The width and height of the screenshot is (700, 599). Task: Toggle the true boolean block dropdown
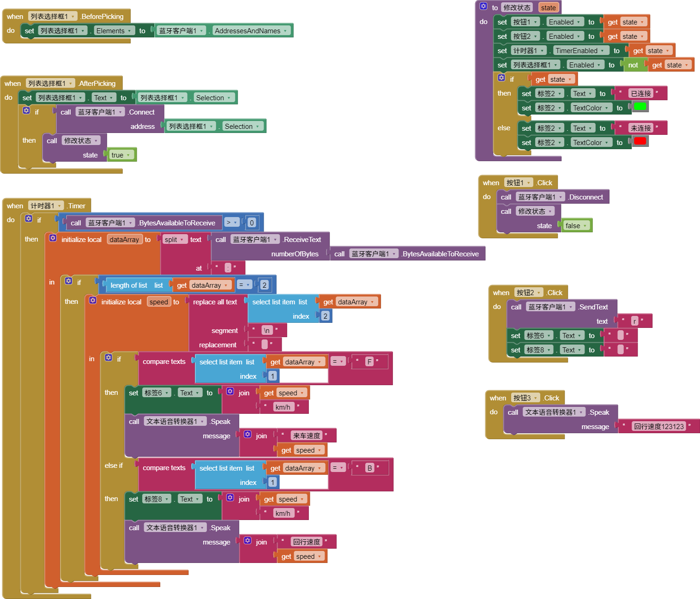coord(128,155)
